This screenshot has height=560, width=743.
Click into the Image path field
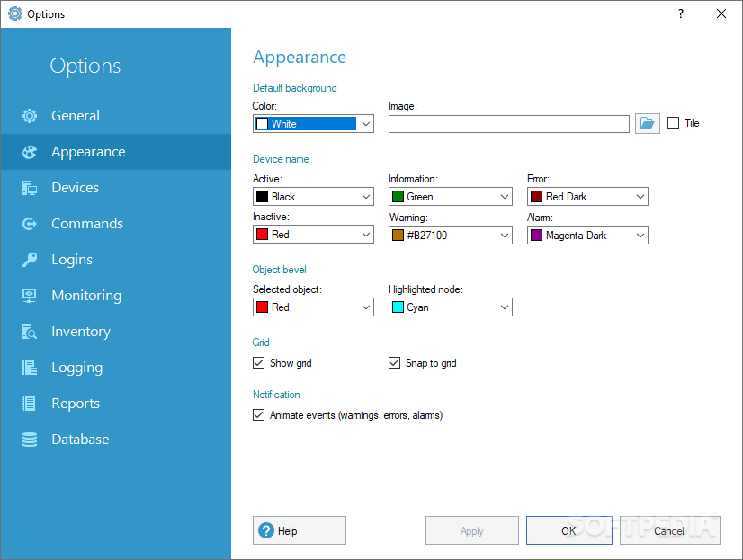pos(509,124)
